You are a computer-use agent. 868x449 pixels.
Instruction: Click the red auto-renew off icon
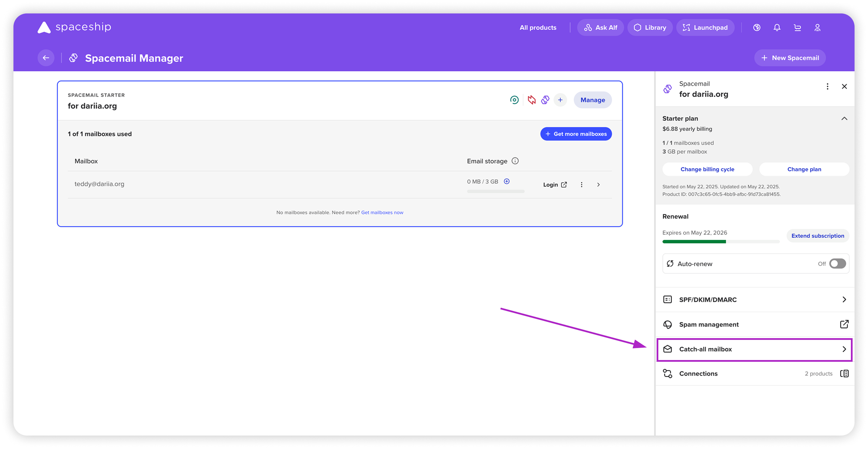click(x=532, y=100)
